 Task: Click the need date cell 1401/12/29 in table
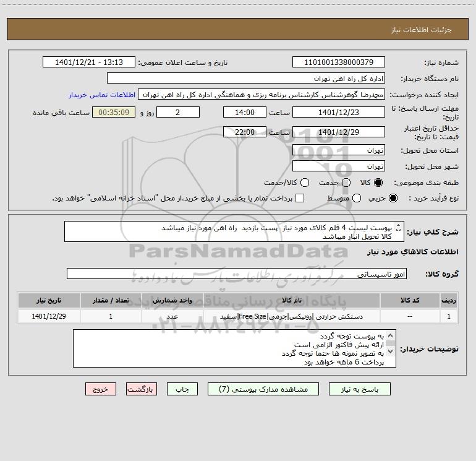click(49, 316)
